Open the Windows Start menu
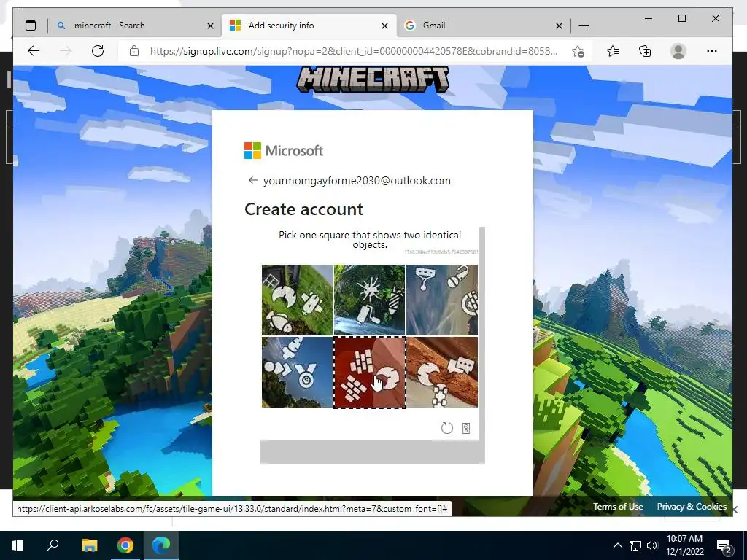This screenshot has width=747, height=560. tap(18, 545)
